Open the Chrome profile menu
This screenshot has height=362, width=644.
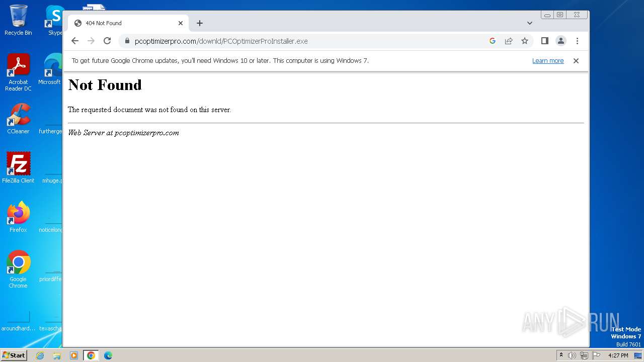tap(561, 41)
